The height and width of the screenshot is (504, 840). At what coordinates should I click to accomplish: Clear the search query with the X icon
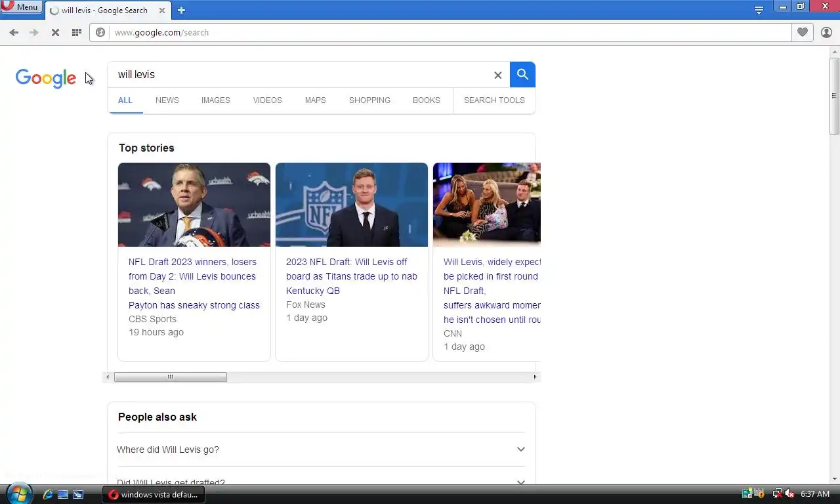tap(497, 75)
